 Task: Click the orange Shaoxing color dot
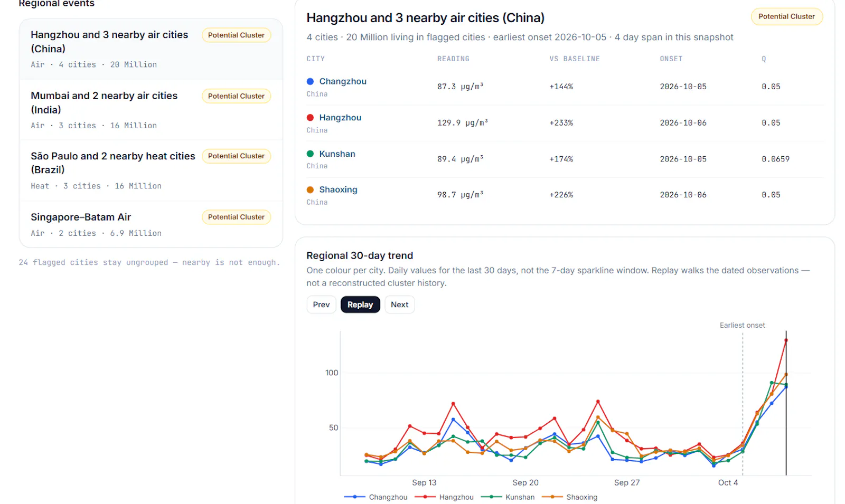(x=310, y=189)
